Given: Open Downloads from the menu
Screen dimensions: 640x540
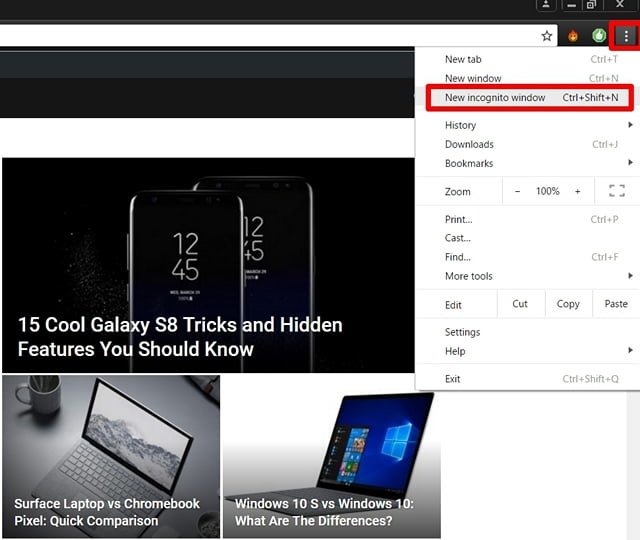Looking at the screenshot, I should [469, 144].
